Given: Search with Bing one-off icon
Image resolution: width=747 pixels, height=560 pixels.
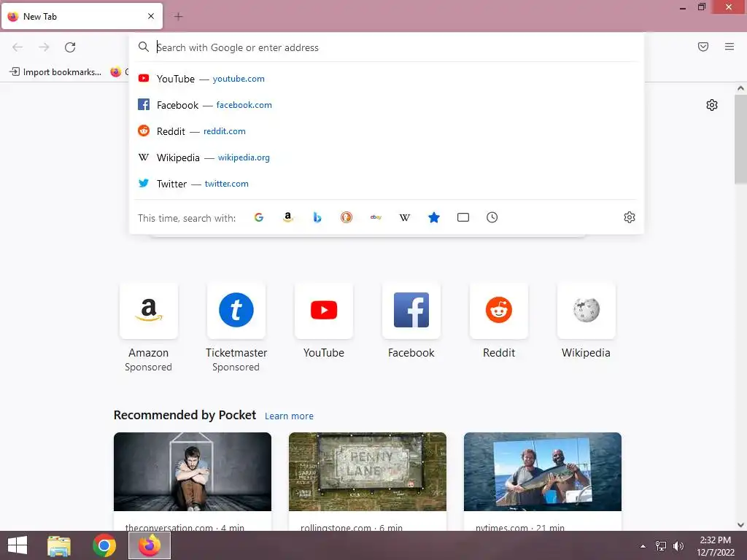Looking at the screenshot, I should [x=317, y=217].
